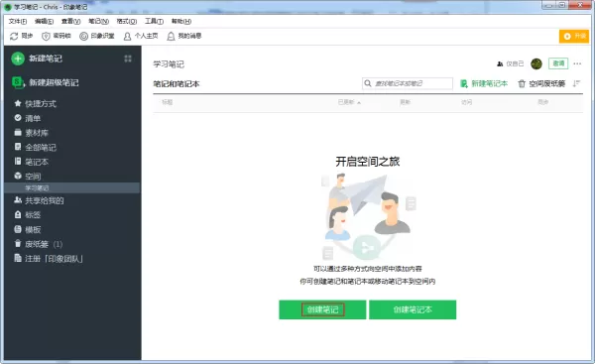595x364 pixels.
Task: Click the green 创建笔记 button
Action: [x=322, y=309]
